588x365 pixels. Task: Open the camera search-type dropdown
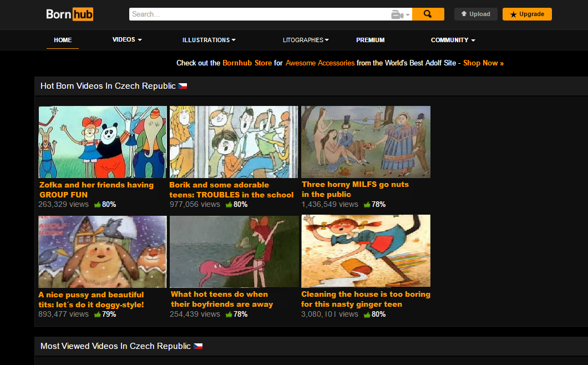pyautogui.click(x=400, y=14)
